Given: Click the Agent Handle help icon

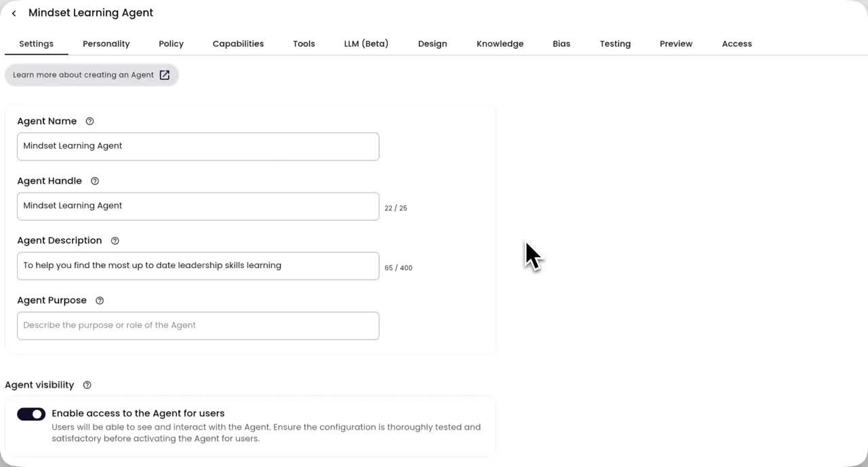Looking at the screenshot, I should tap(95, 181).
